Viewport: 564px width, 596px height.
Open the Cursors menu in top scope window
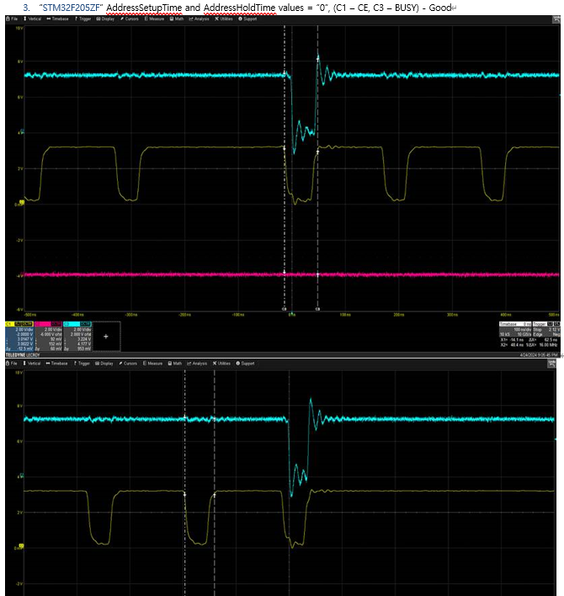(129, 19)
